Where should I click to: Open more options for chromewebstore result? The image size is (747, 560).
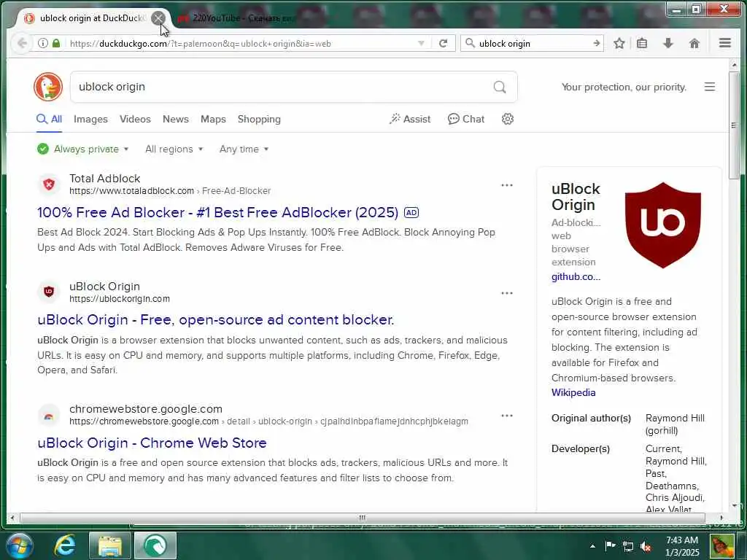click(507, 416)
